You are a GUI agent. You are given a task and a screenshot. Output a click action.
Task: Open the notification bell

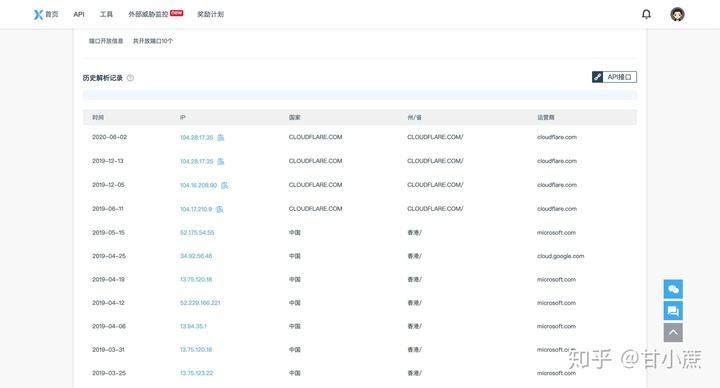[x=646, y=14]
